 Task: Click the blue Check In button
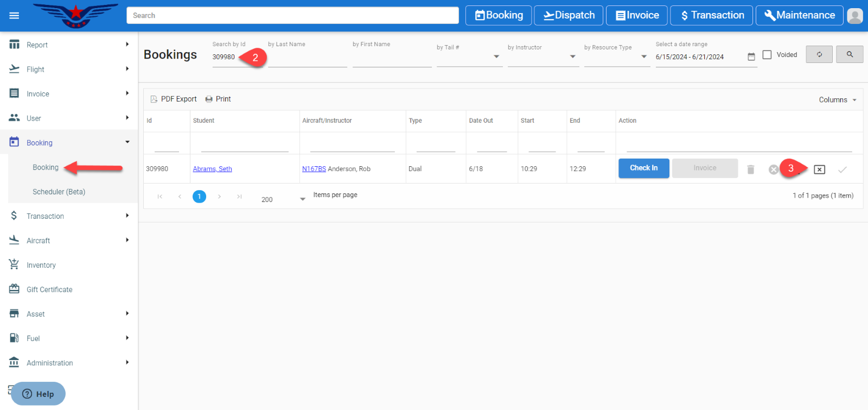click(643, 168)
